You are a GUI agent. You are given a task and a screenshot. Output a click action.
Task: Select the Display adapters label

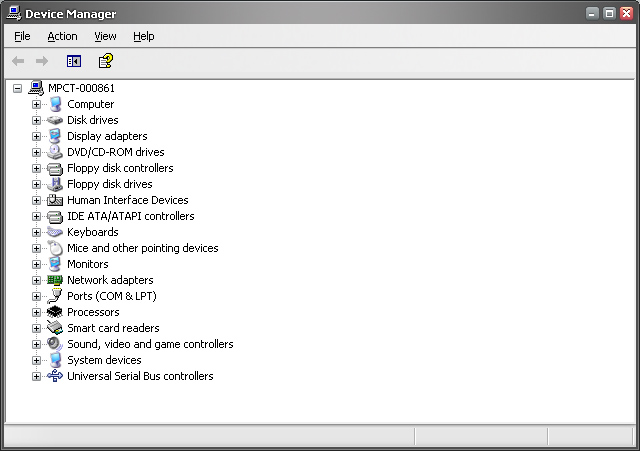[107, 136]
